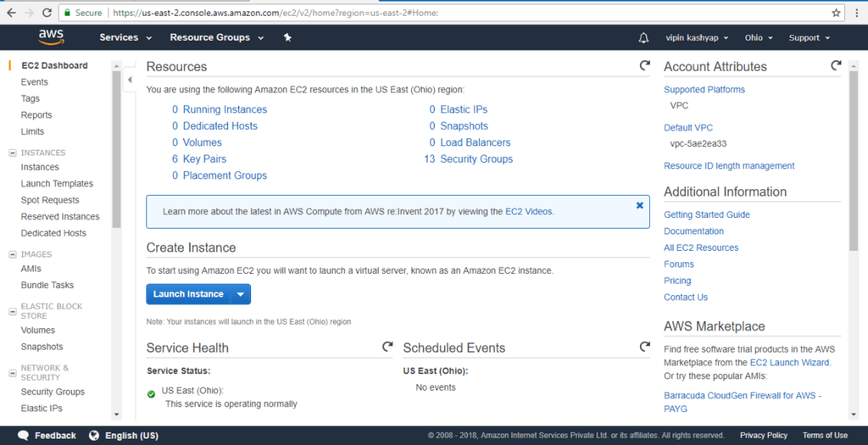Open the notifications bell icon
This screenshot has width=868, height=445.
pyautogui.click(x=643, y=37)
